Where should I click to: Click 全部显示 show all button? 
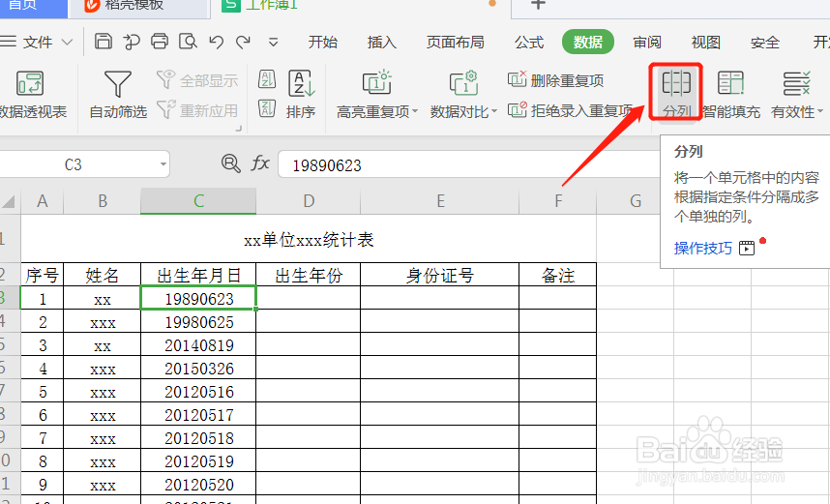click(x=197, y=80)
